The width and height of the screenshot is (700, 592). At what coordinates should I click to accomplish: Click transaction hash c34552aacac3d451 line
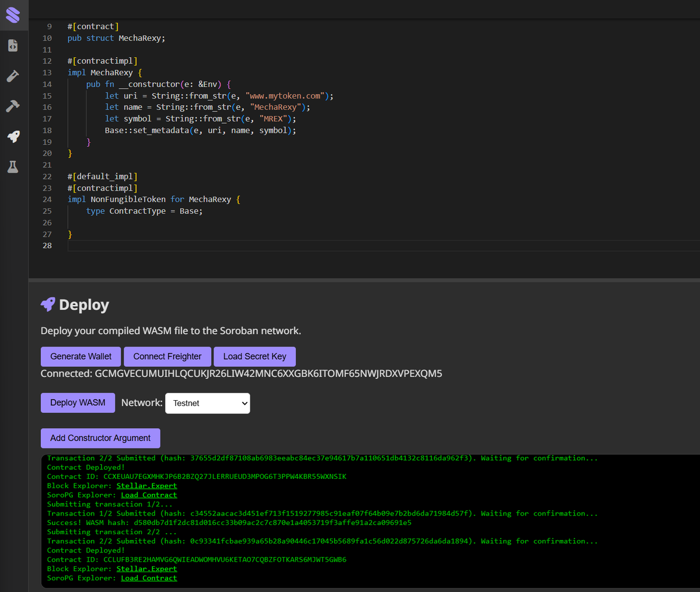pyautogui.click(x=323, y=513)
